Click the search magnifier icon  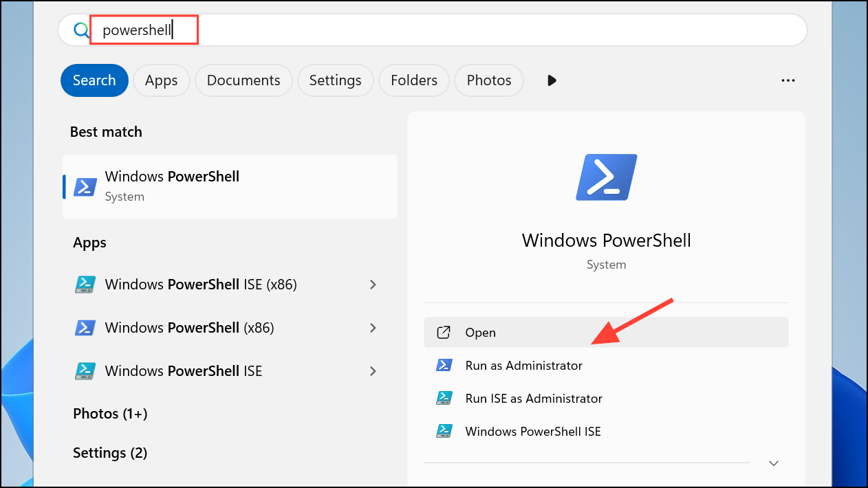pos(81,30)
